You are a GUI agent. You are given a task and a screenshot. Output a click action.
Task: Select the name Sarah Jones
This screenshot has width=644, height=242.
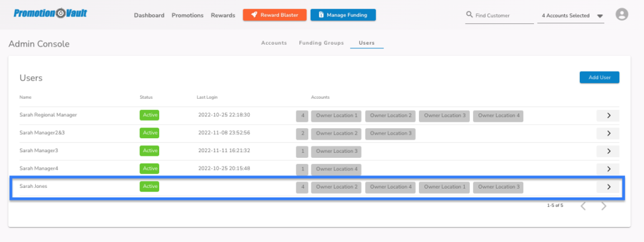pyautogui.click(x=33, y=186)
